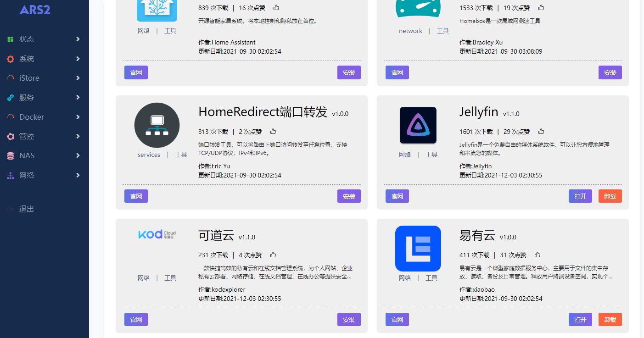The width and height of the screenshot is (644, 338).
Task: Open 官网 for Homebox
Action: (397, 72)
